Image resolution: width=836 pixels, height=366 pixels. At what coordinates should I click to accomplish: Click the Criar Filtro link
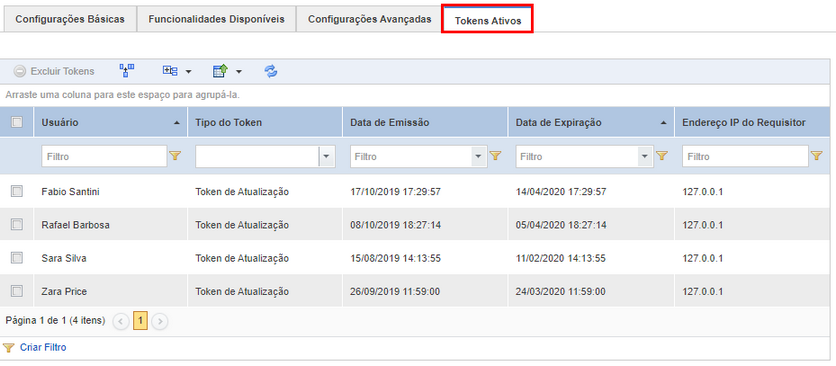point(43,347)
